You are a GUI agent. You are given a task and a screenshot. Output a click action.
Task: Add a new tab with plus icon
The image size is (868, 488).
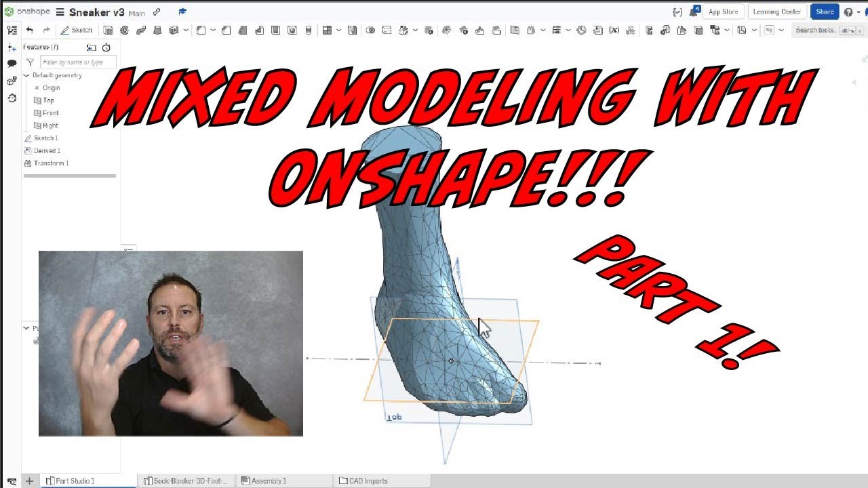29,481
